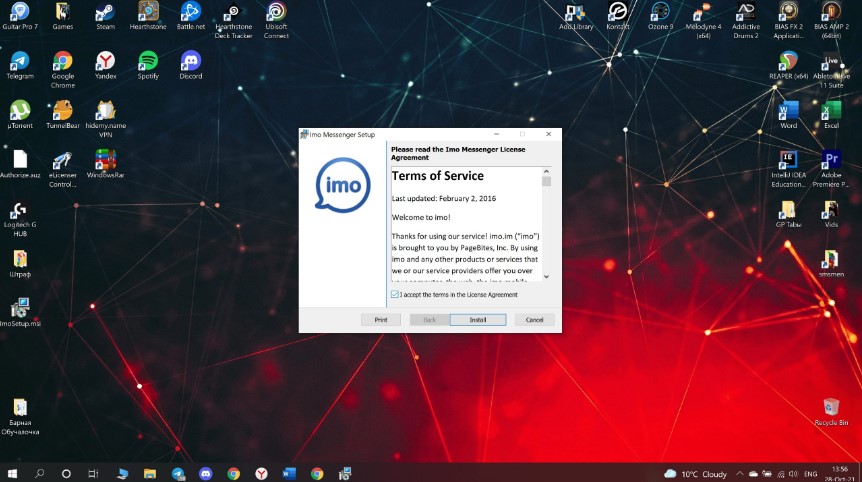The height and width of the screenshot is (482, 862).
Task: Close the Imo Messenger Setup window
Action: 549,134
